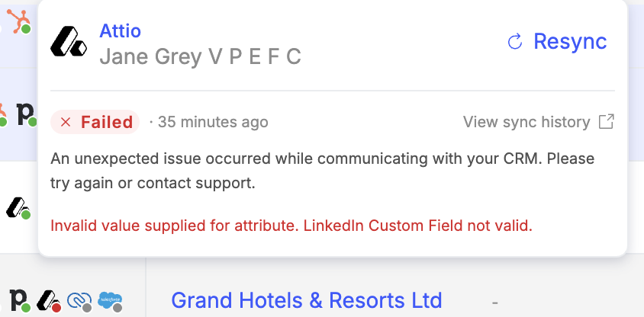Screen dimensions: 644x317
Task: Click the Pipedrive icon in the second row
Action: click(x=25, y=114)
